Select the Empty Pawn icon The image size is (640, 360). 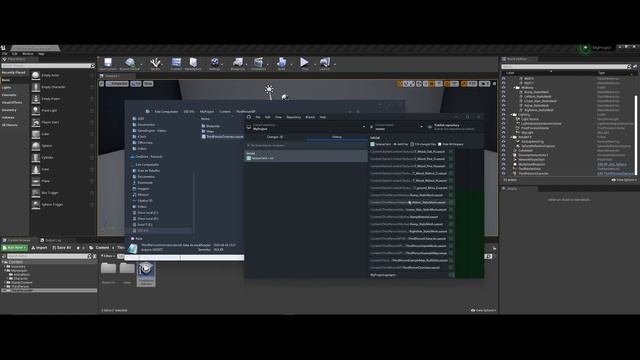pyautogui.click(x=36, y=99)
